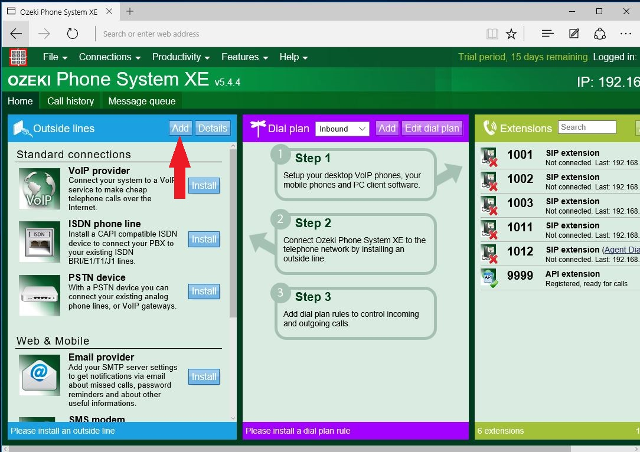Image resolution: width=640 pixels, height=452 pixels.
Task: Click the ISDN phone line socket icon
Action: (39, 241)
